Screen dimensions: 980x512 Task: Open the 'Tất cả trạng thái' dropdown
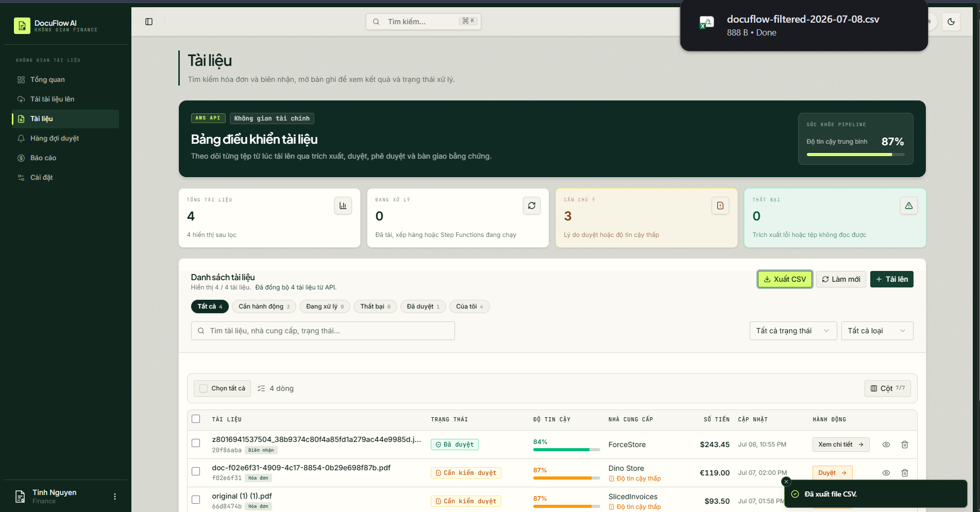pyautogui.click(x=793, y=331)
